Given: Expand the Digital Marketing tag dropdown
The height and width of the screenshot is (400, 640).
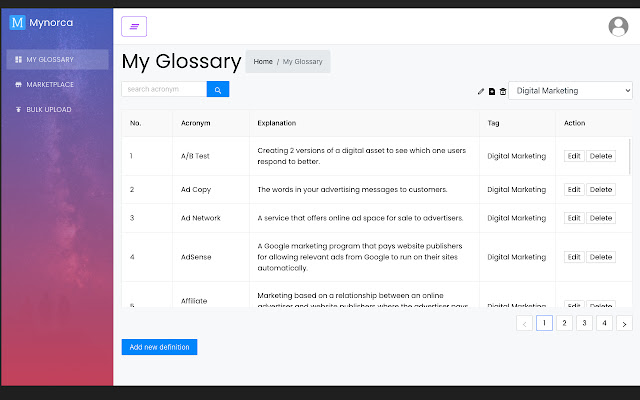Looking at the screenshot, I should tap(571, 91).
